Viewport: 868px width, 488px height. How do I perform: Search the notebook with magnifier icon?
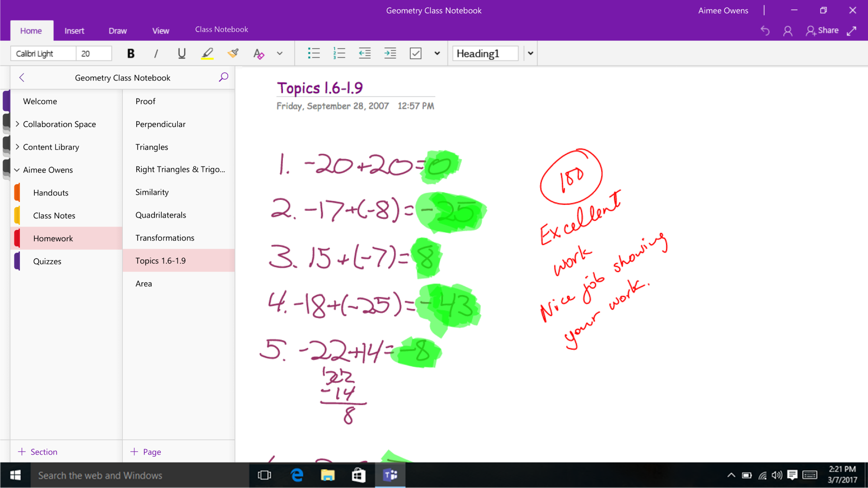pyautogui.click(x=223, y=77)
